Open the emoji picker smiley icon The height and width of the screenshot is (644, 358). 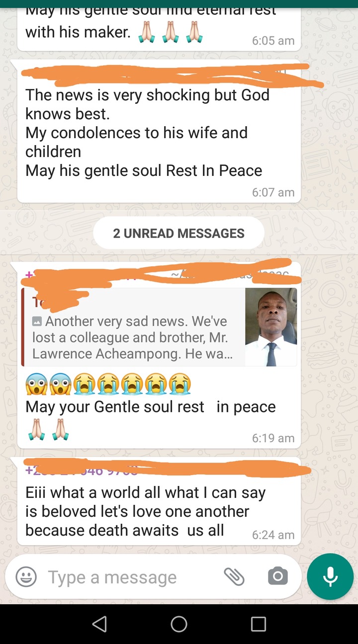pos(26,577)
